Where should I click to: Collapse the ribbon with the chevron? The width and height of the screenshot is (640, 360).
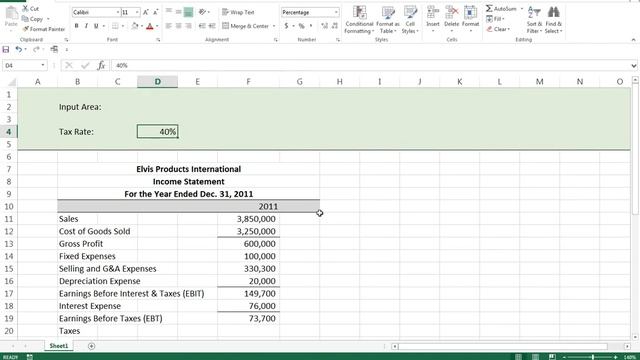pyautogui.click(x=633, y=40)
